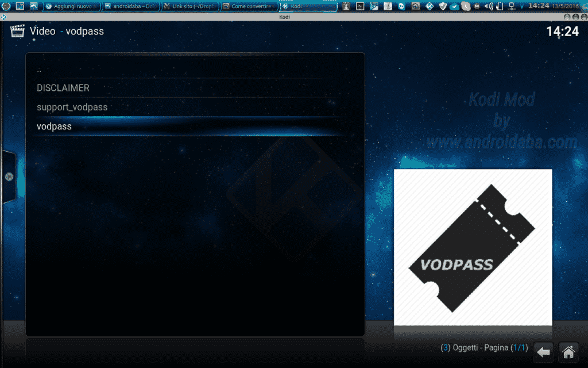
Task: Open the round clock tray icon
Action: click(x=465, y=6)
